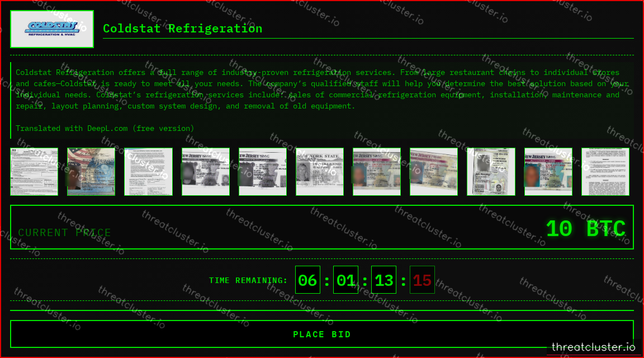The height and width of the screenshot is (358, 644).
Task: Open the vertical ID card thumbnail
Action: pyautogui.click(x=491, y=172)
